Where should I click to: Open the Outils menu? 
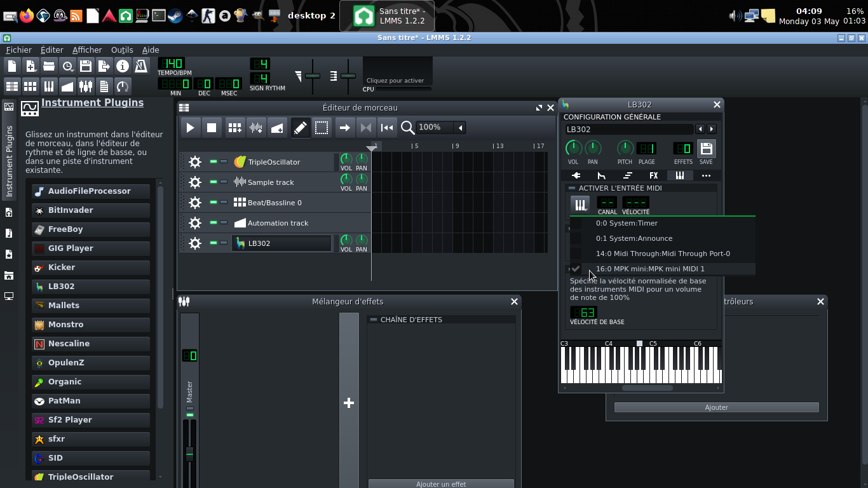(122, 50)
